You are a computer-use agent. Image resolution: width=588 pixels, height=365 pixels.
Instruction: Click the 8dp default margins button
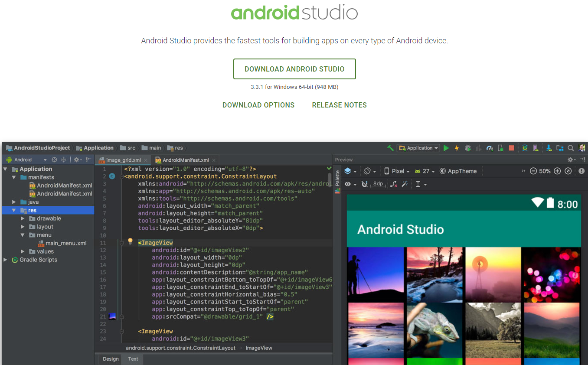pyautogui.click(x=378, y=184)
